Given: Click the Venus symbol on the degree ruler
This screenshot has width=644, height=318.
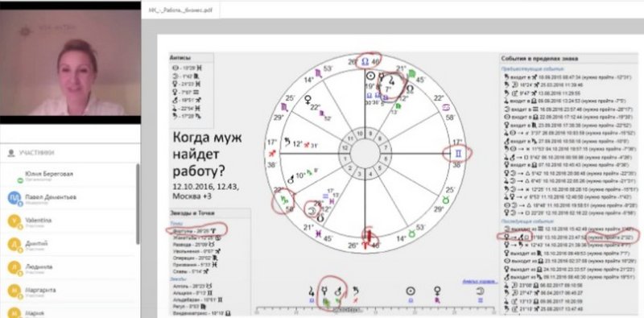Looking at the screenshot, I should (437, 292).
